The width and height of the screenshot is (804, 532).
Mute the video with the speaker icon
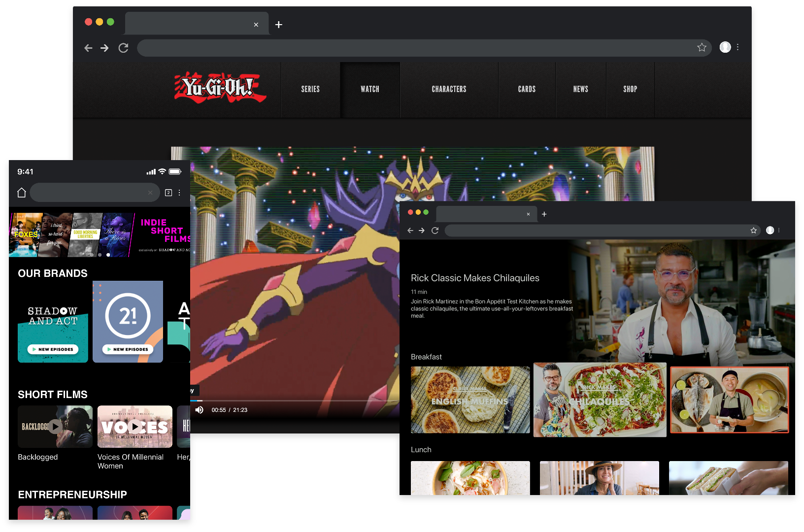(200, 410)
